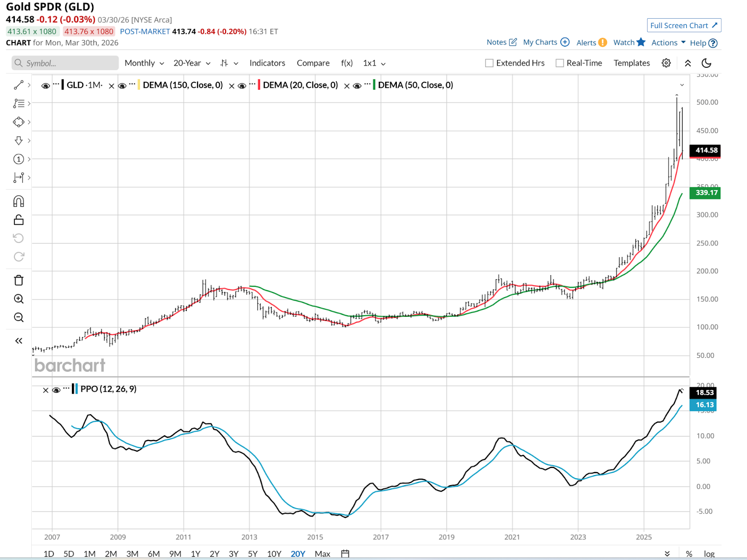
Task: Hide the PPO (12, 26, 9) pane
Action: point(56,390)
